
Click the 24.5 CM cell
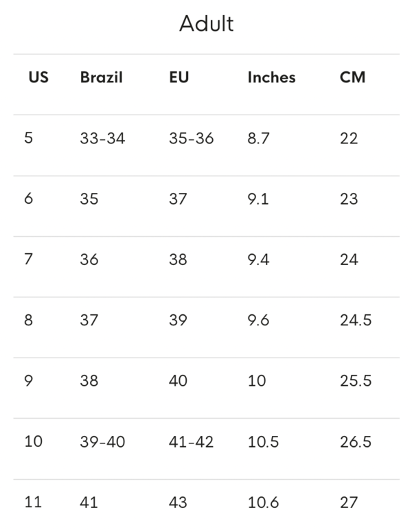point(356,320)
